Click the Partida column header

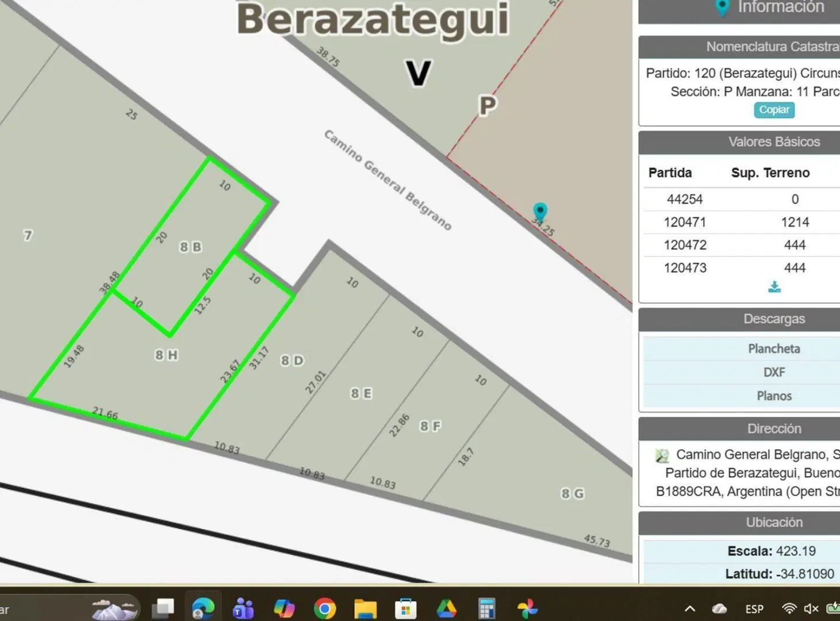point(670,172)
